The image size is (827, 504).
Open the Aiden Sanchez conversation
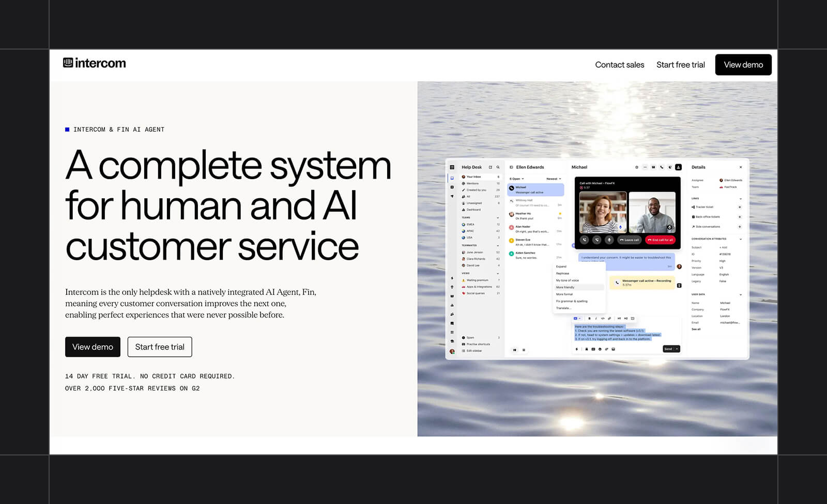tap(535, 255)
